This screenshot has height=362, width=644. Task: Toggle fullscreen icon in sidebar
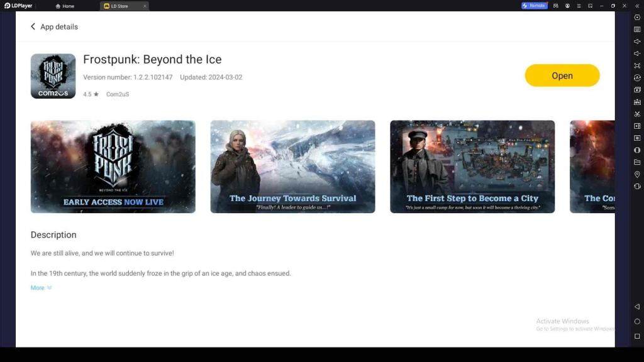click(637, 65)
